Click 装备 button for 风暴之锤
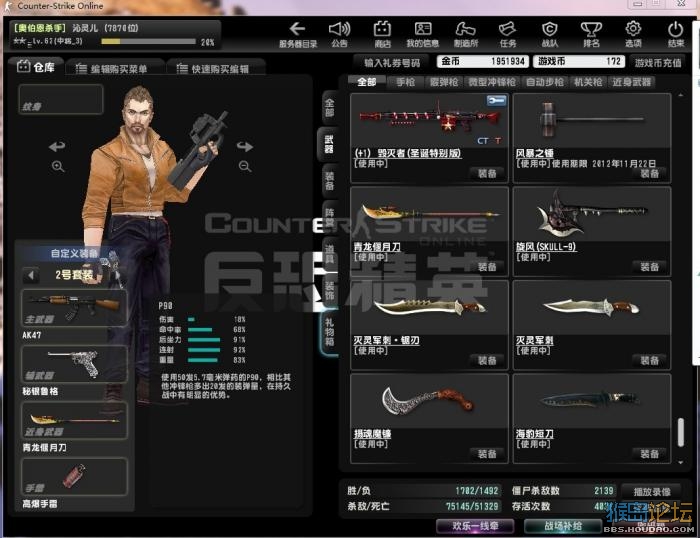Image resolution: width=700 pixels, height=538 pixels. pos(650,173)
